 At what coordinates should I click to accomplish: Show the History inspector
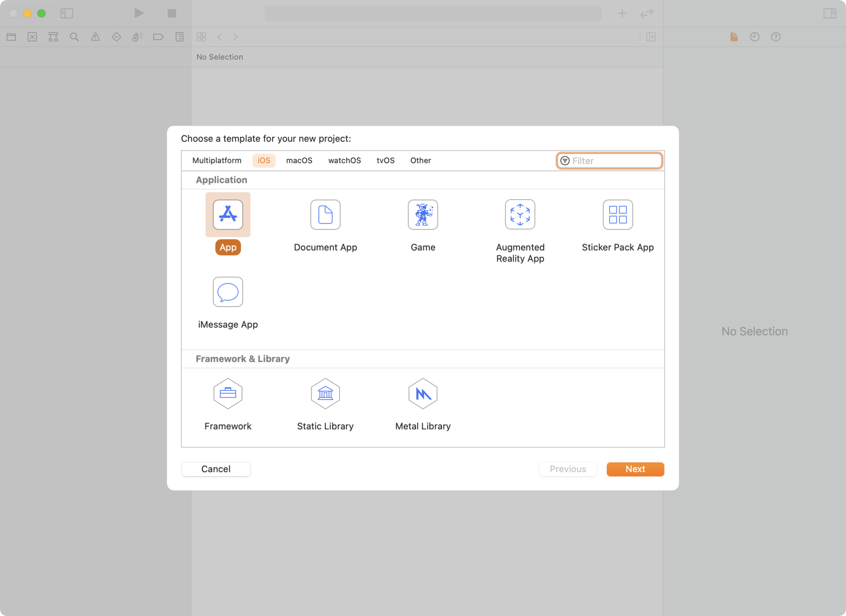point(755,37)
